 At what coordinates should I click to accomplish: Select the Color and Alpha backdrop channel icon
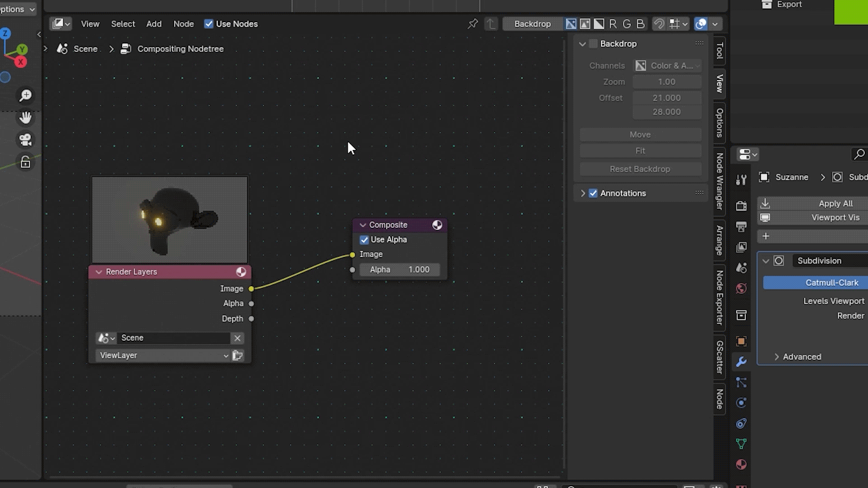(x=571, y=24)
